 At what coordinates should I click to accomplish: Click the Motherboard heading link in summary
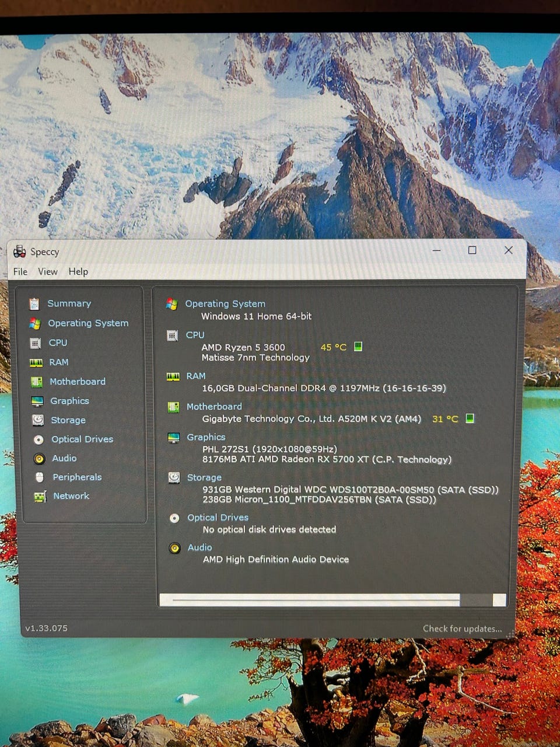click(x=214, y=407)
